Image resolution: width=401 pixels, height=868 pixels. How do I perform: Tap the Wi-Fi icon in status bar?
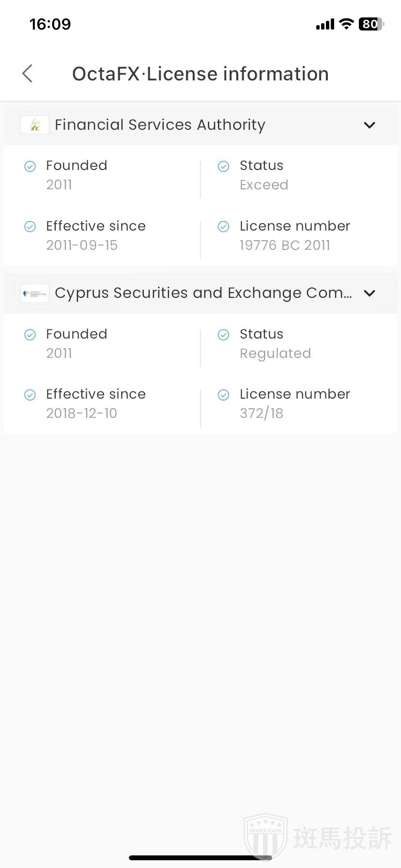click(x=346, y=24)
